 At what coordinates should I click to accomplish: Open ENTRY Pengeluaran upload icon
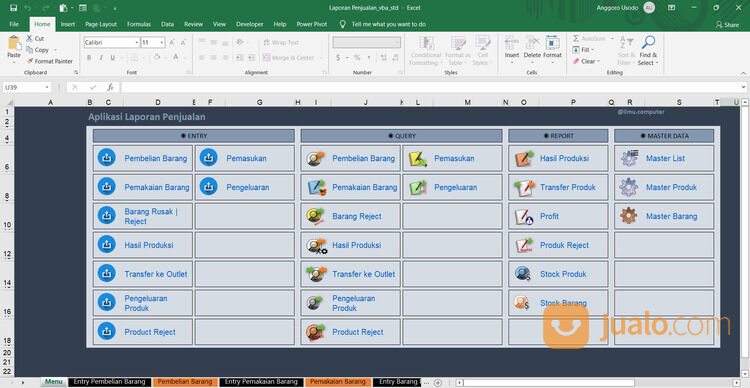[x=209, y=187]
